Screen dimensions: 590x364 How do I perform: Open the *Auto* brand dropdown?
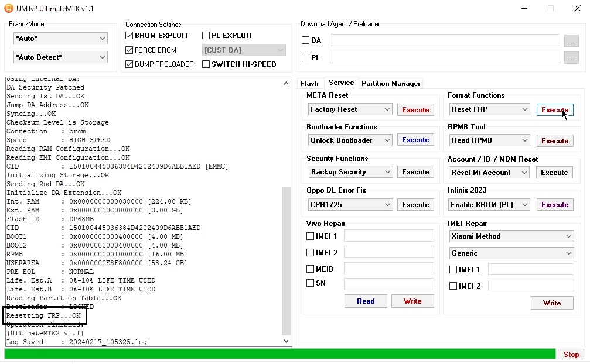(x=60, y=38)
